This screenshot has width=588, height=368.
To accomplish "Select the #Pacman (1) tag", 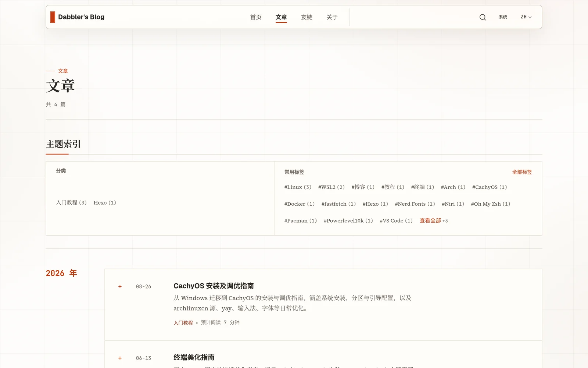I will [x=301, y=220].
